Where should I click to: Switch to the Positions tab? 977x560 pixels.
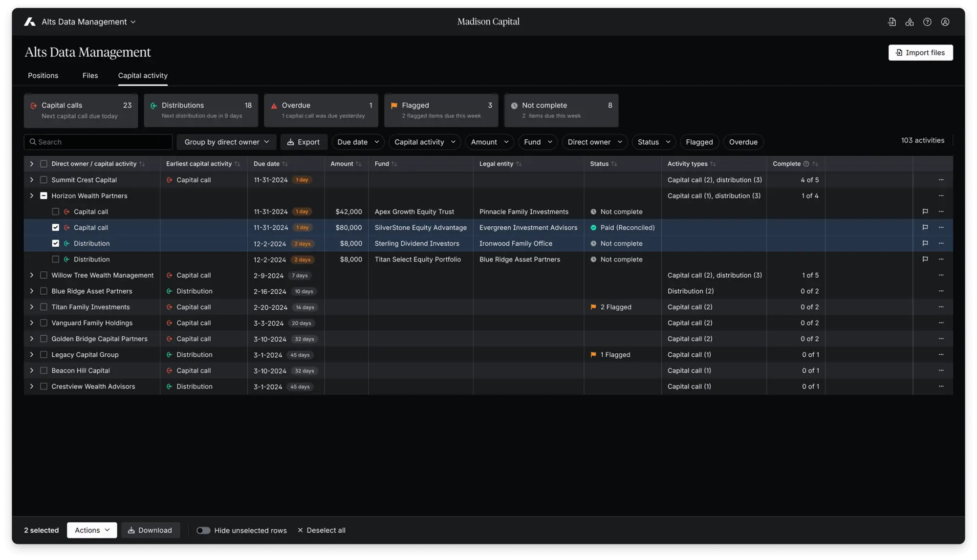43,76
